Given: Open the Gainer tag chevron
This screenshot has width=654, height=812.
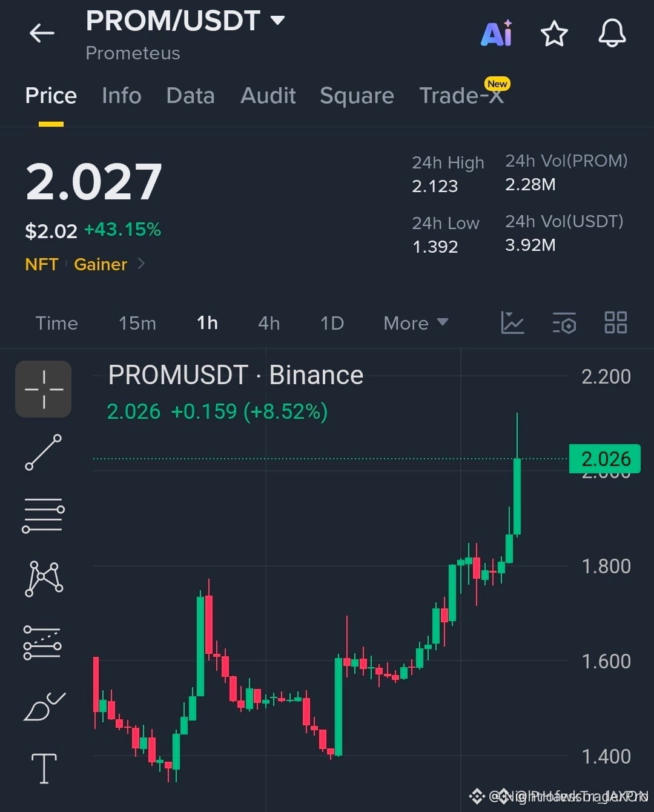Looking at the screenshot, I should click(141, 264).
